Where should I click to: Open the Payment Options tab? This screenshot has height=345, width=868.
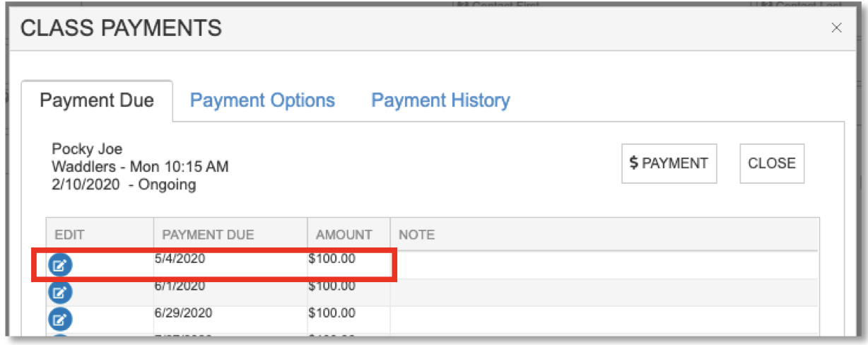262,100
